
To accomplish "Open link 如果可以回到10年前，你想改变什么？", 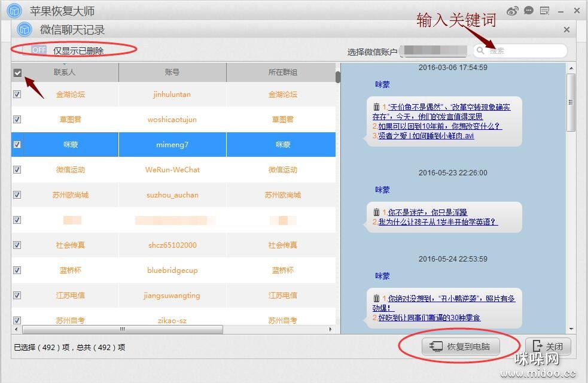I will tap(440, 126).
